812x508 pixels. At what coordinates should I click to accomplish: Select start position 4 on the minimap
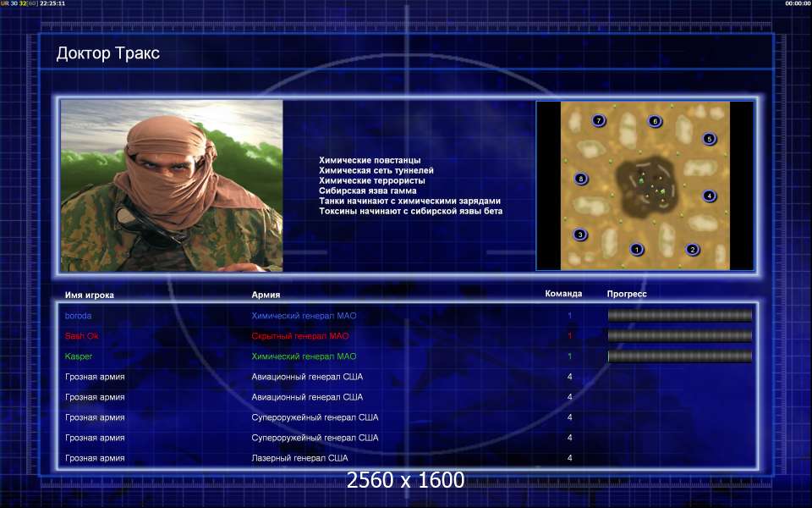709,196
